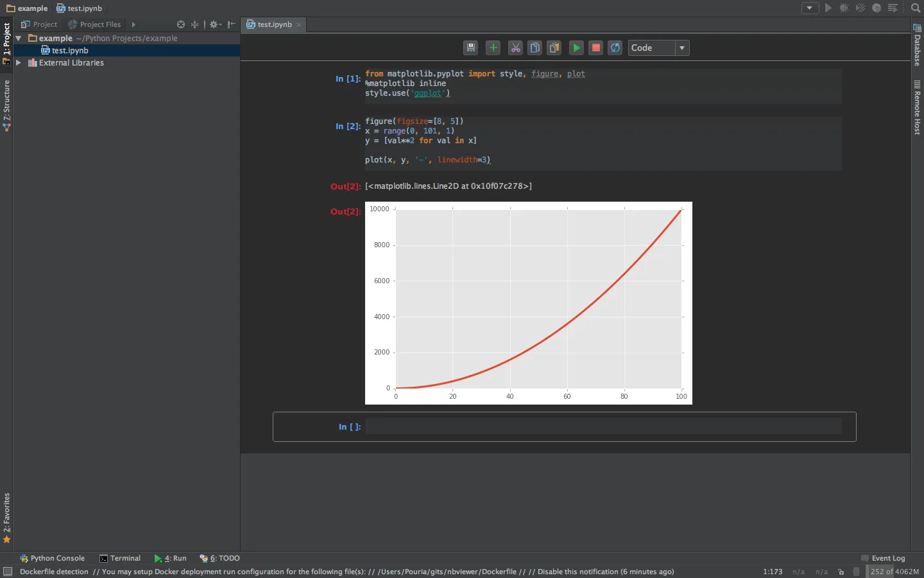Screen dimensions: 924x578
Task: Toggle tool window bars via bottom-left icon
Action: (8, 572)
